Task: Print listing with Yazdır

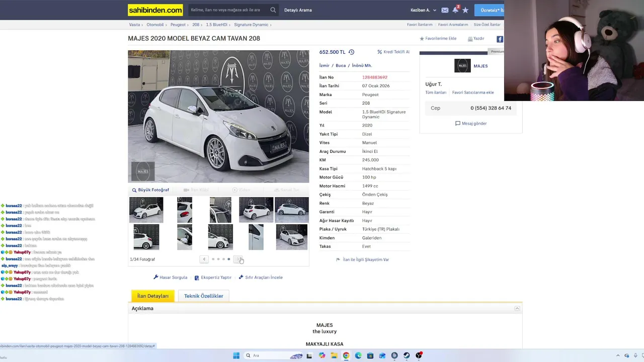Action: (x=476, y=39)
